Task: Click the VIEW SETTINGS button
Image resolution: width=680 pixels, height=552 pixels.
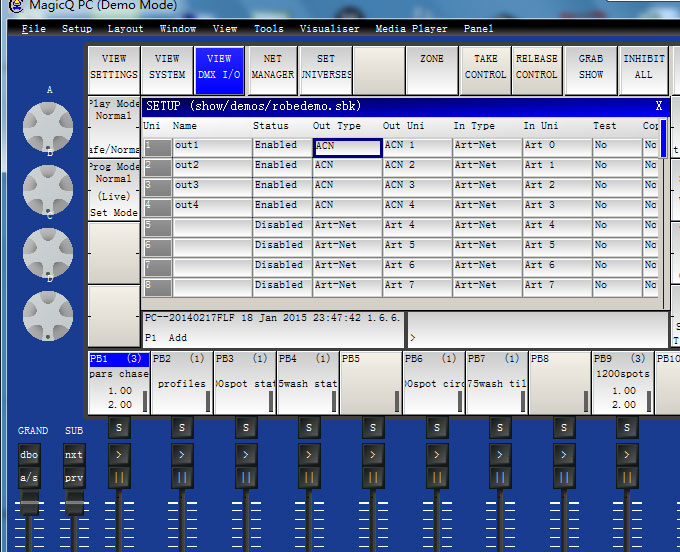Action: tap(114, 70)
